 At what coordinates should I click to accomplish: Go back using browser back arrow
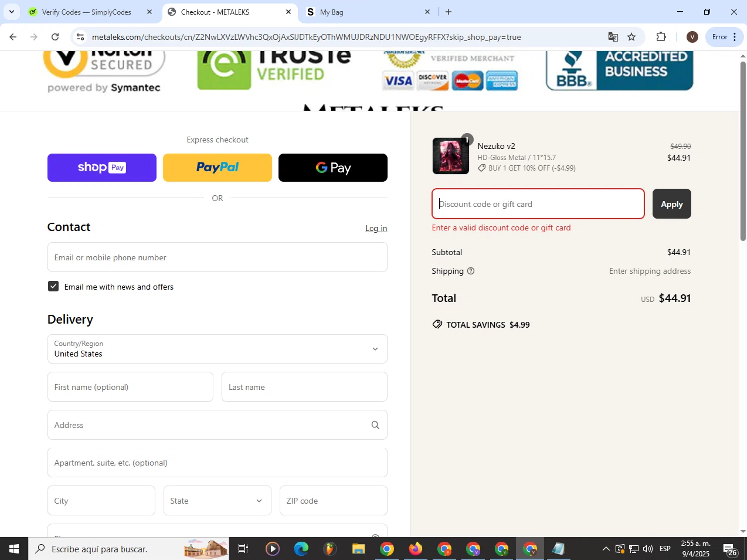point(13,37)
